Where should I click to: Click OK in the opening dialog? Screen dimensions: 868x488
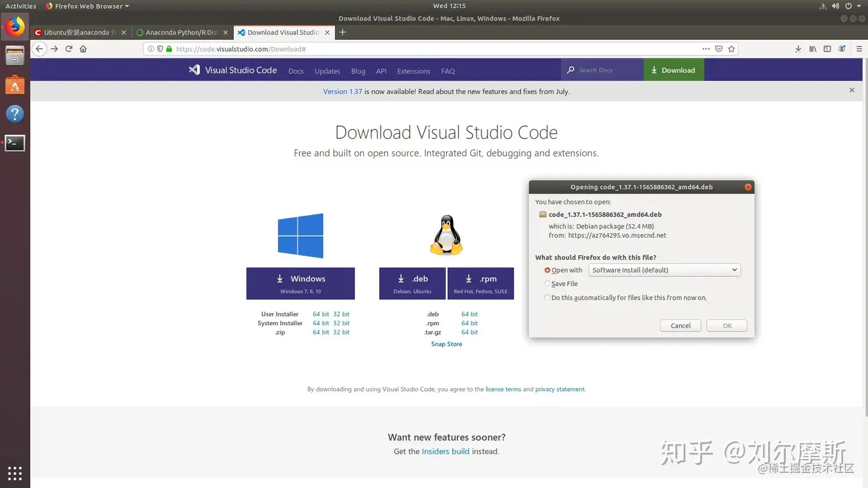pos(727,325)
